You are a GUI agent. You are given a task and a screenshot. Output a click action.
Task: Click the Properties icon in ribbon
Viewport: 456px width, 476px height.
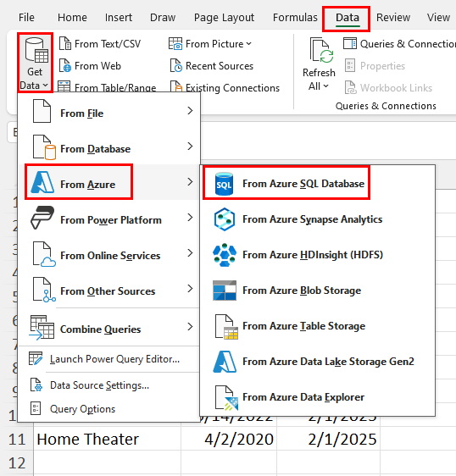pos(350,65)
